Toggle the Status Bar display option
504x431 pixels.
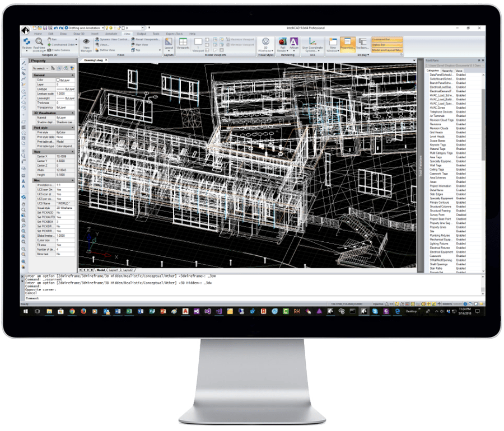coord(387,45)
